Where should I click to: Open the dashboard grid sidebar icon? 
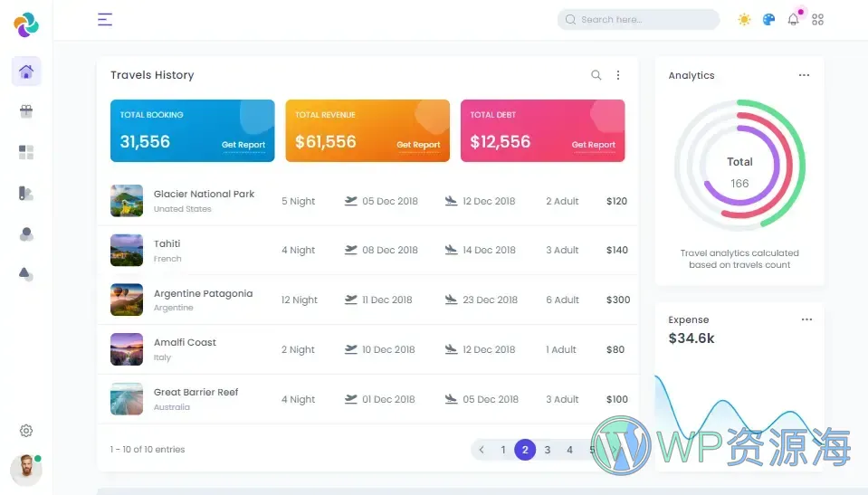[26, 152]
